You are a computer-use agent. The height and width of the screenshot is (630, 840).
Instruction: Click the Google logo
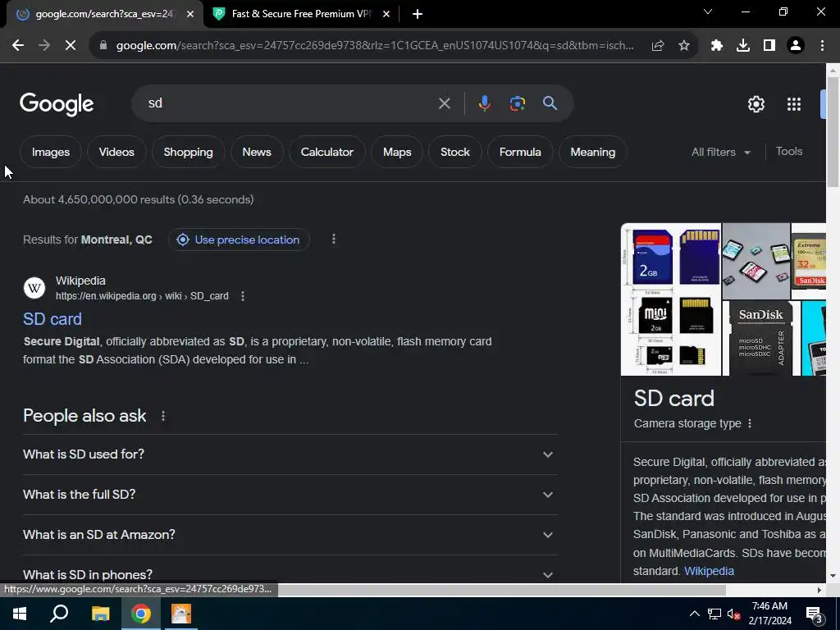[57, 104]
